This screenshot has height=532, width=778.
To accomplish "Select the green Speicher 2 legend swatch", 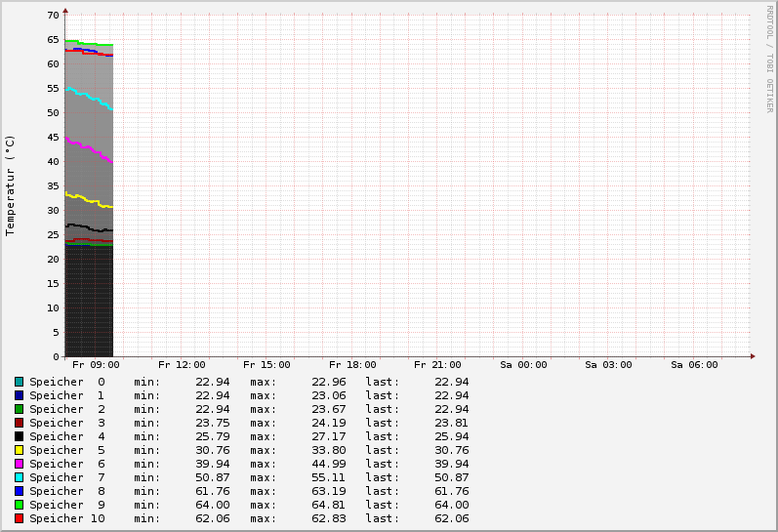I will click(x=19, y=409).
